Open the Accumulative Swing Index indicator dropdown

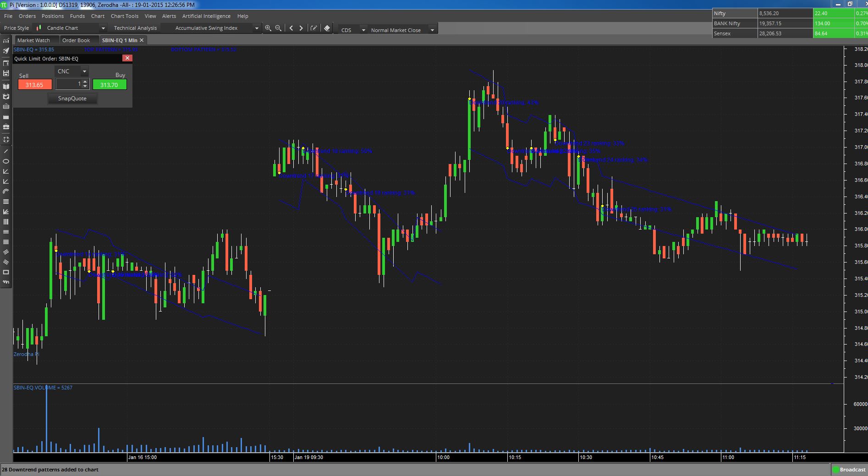tap(257, 28)
